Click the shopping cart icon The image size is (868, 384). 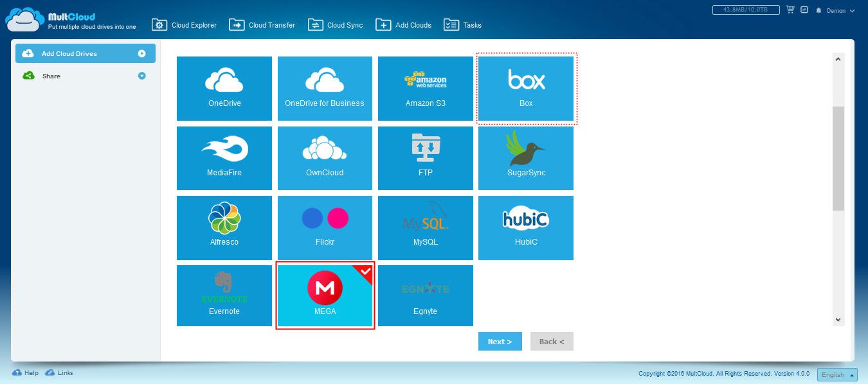tap(790, 10)
